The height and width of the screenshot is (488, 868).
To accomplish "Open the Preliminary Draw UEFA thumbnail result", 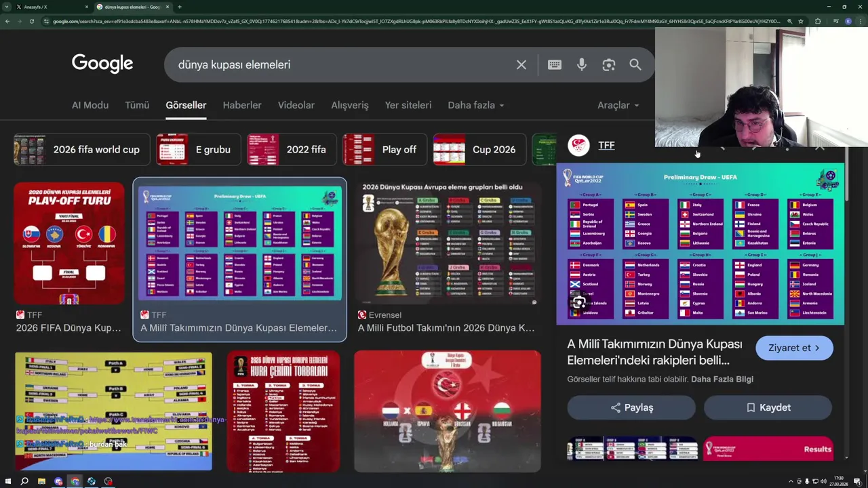I will [x=240, y=243].
